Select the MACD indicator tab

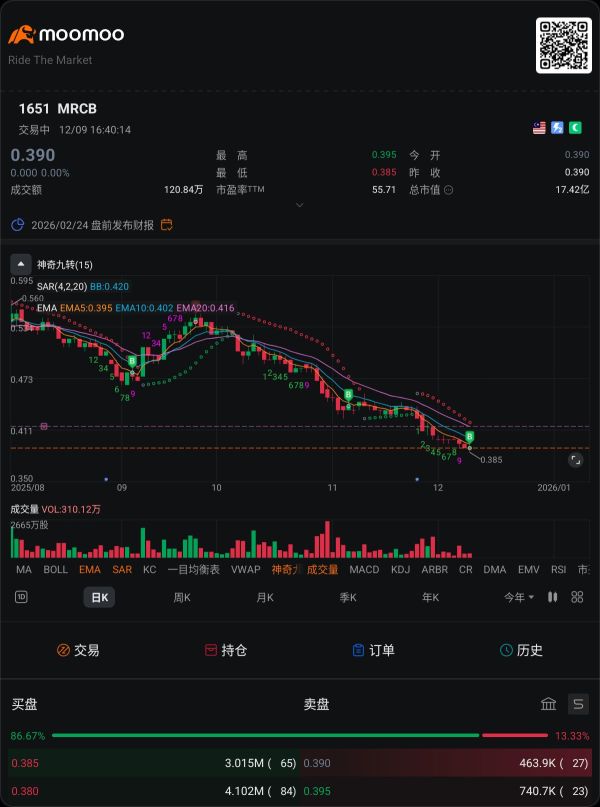[364, 569]
